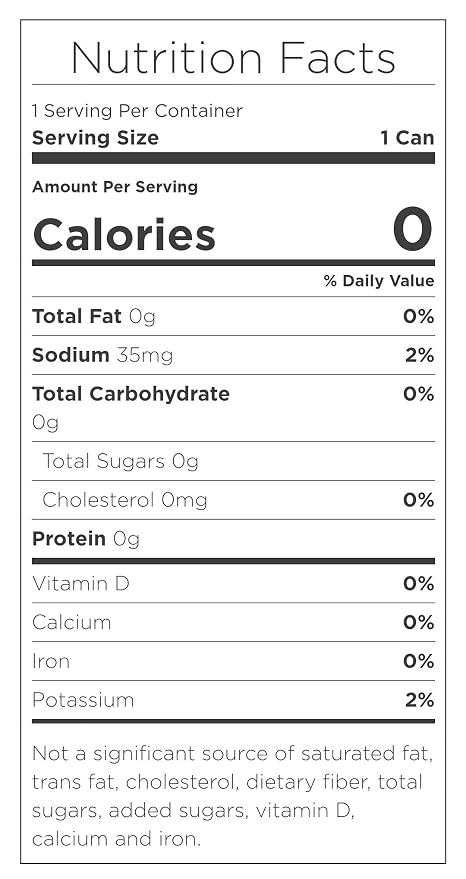Click the bold Calories label
466x879 pixels.
124,234
